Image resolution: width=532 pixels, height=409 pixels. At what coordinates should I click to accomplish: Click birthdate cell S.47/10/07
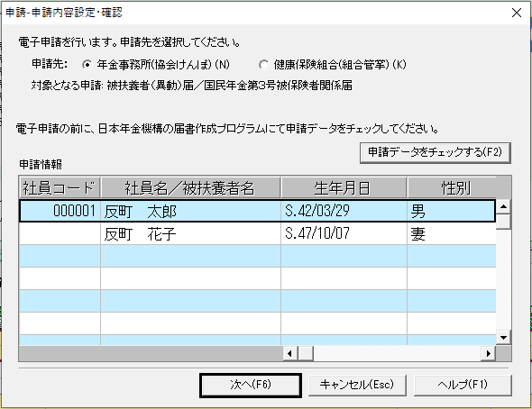coord(344,234)
